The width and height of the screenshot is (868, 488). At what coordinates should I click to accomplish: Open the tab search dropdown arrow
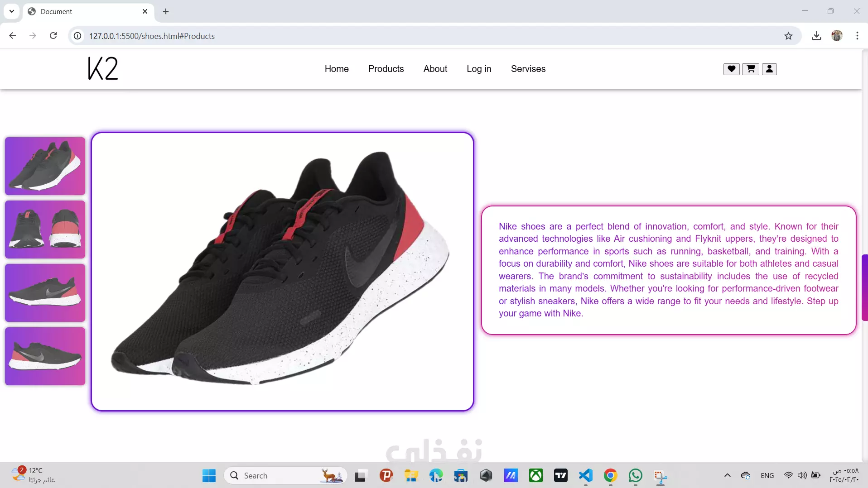(12, 11)
